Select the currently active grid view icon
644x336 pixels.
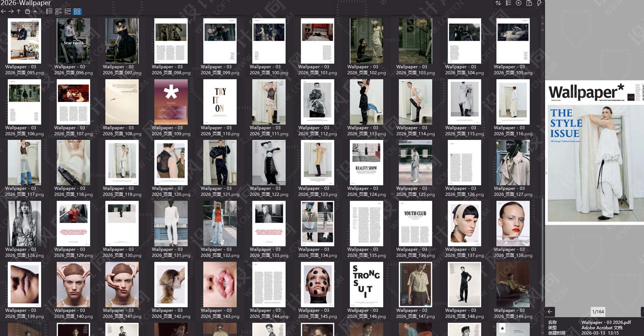pyautogui.click(x=77, y=11)
